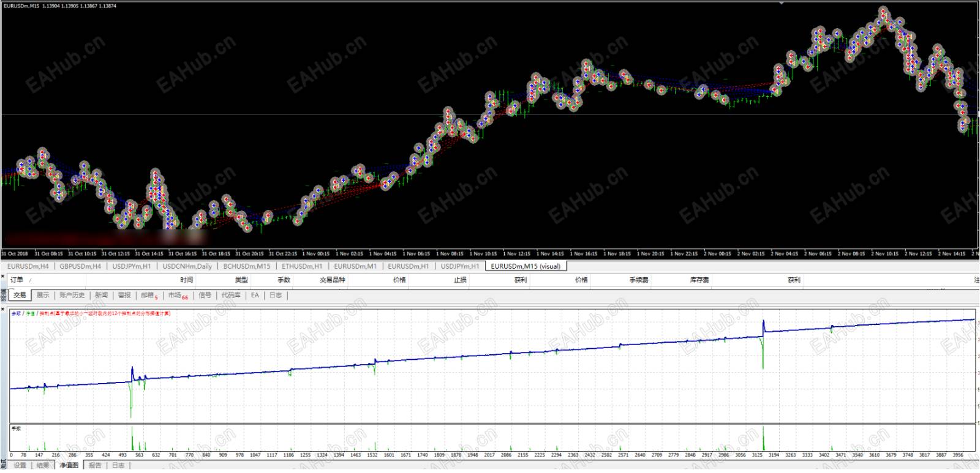Open the 账户历史 terminal tab

72,295
